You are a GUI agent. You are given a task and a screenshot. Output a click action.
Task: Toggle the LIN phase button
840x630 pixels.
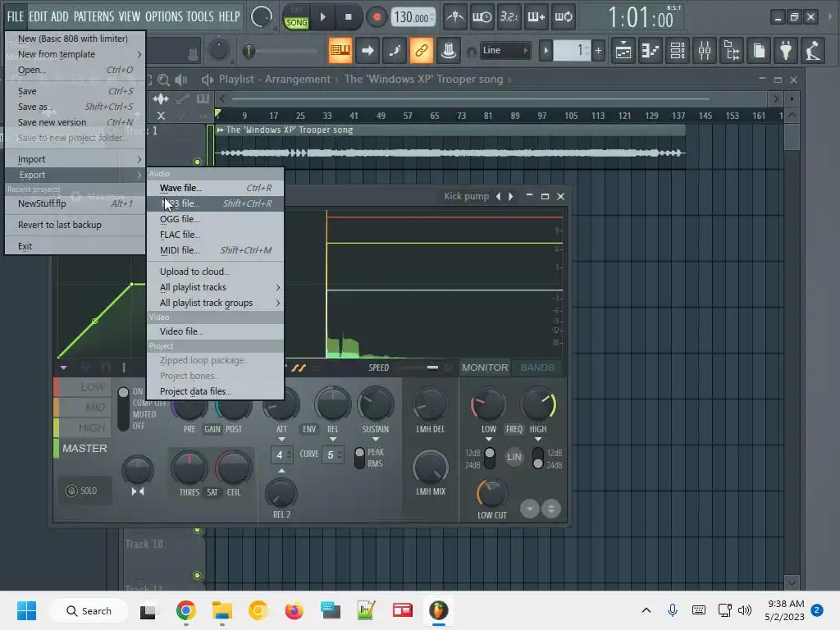coord(514,457)
